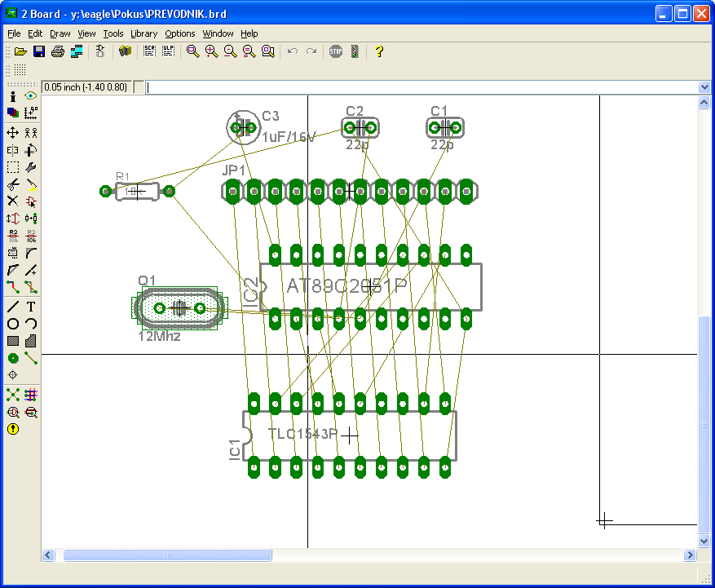Select the Group selection tool
Screen dimensions: 715x588
(x=13, y=167)
